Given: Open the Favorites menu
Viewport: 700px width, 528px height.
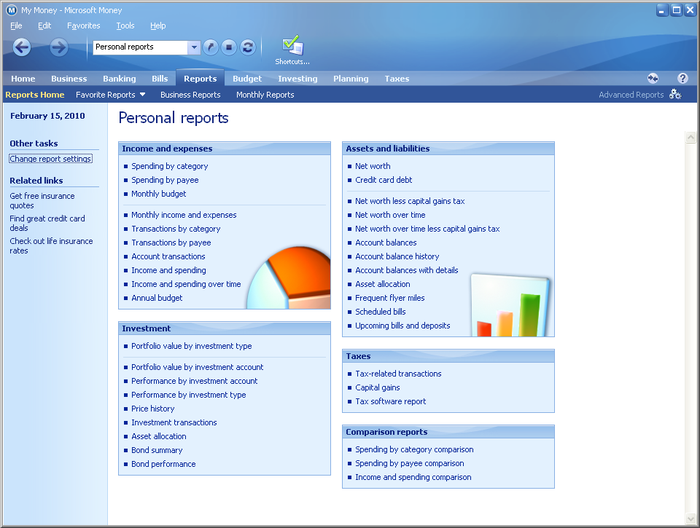Looking at the screenshot, I should (x=83, y=26).
